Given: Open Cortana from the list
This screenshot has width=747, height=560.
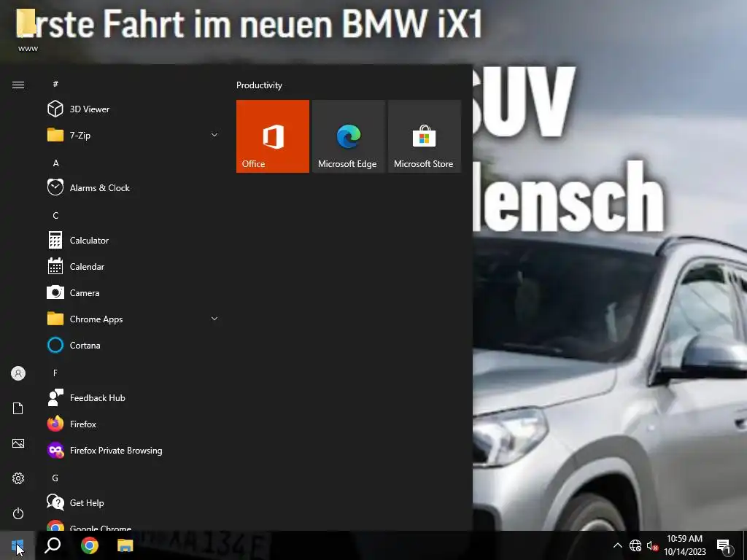Looking at the screenshot, I should tap(133, 345).
